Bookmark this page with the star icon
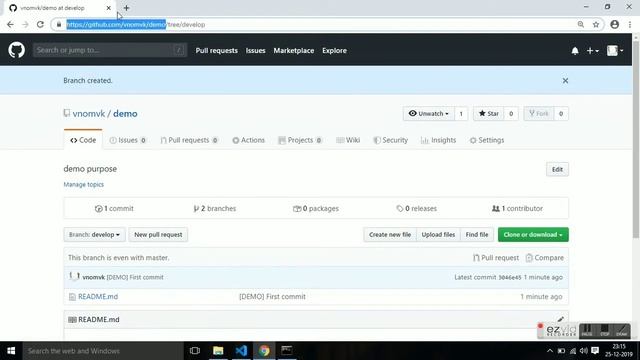 [596, 24]
